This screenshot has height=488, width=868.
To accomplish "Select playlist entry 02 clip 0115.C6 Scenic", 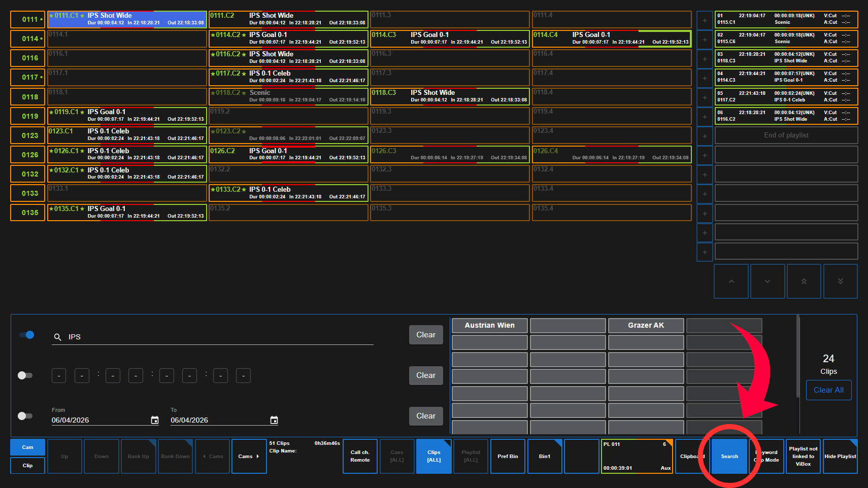I will pyautogui.click(x=786, y=39).
